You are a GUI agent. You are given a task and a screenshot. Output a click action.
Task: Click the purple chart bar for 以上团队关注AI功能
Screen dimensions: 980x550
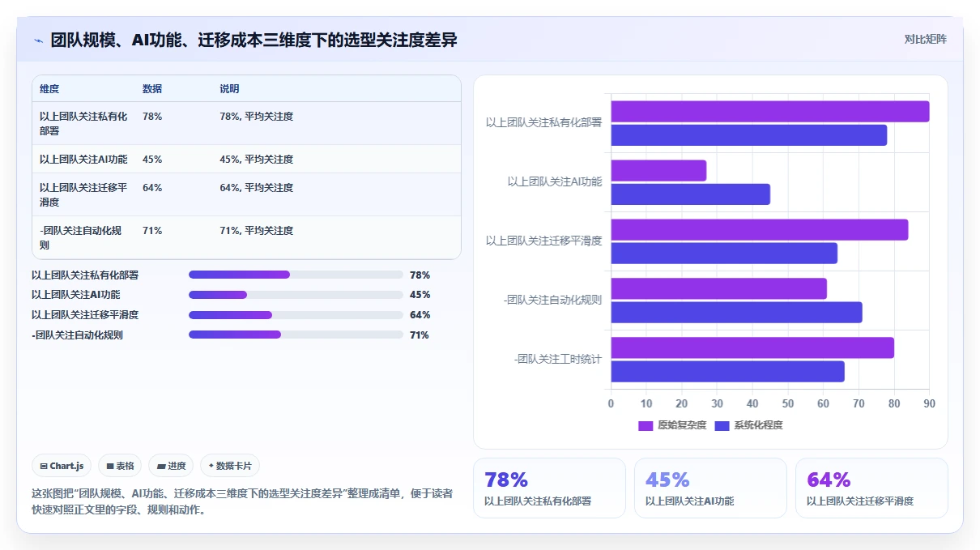[x=658, y=171]
